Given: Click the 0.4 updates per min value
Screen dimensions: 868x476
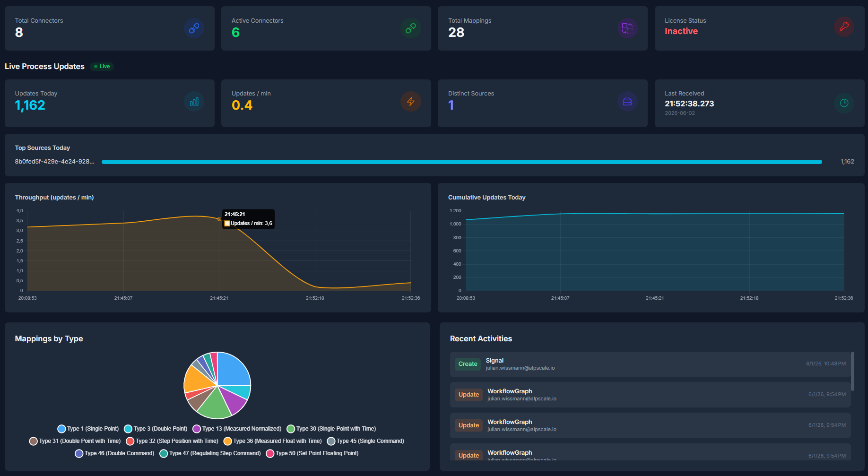Looking at the screenshot, I should [242, 105].
